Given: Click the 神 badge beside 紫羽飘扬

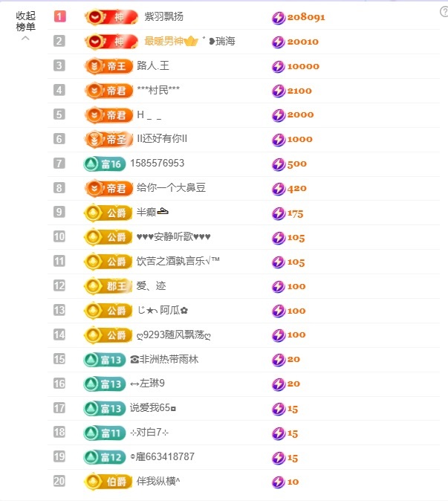Looking at the screenshot, I should (111, 16).
